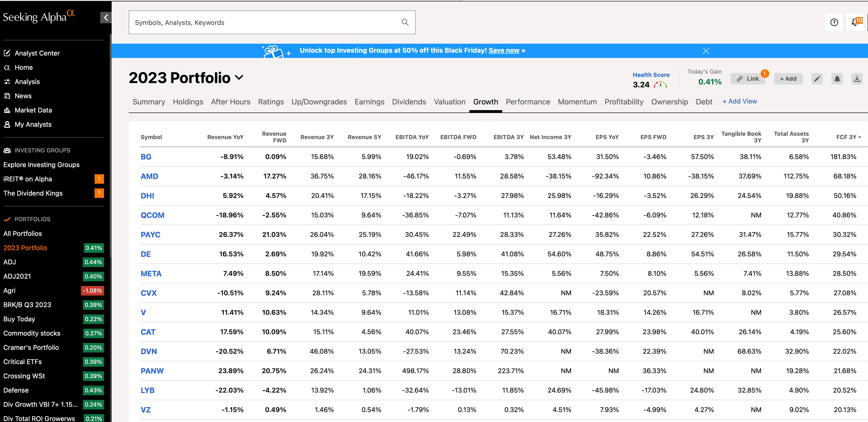Viewport: 868px width, 422px height.
Task: Click the search magnifier icon
Action: tap(405, 22)
